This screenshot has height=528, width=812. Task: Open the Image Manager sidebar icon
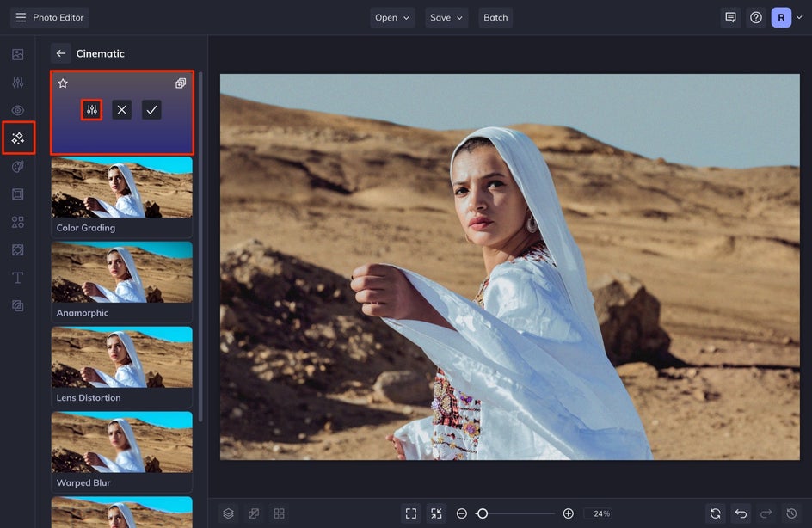click(17, 54)
